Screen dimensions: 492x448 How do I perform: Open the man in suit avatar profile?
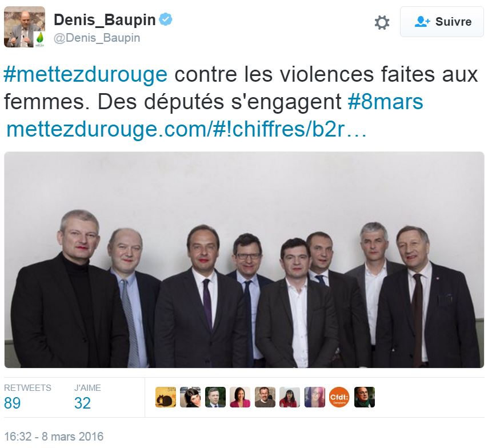coord(215,397)
